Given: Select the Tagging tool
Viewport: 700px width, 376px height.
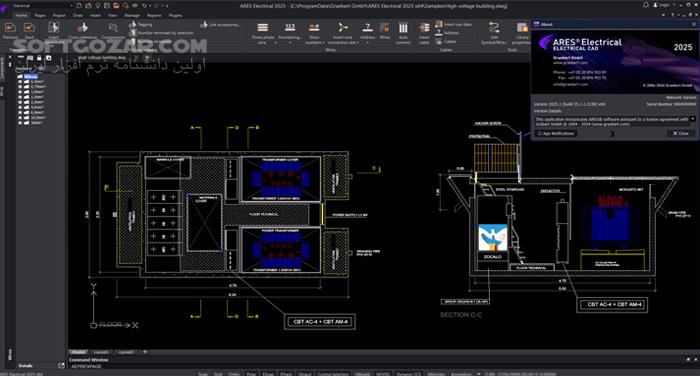Looking at the screenshot, I should point(141,25).
